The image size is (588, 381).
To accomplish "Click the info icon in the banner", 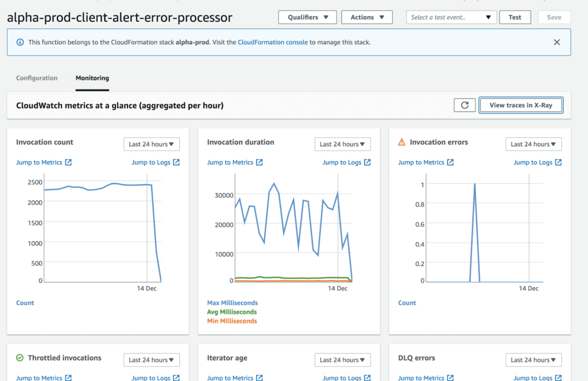I will pyautogui.click(x=21, y=42).
